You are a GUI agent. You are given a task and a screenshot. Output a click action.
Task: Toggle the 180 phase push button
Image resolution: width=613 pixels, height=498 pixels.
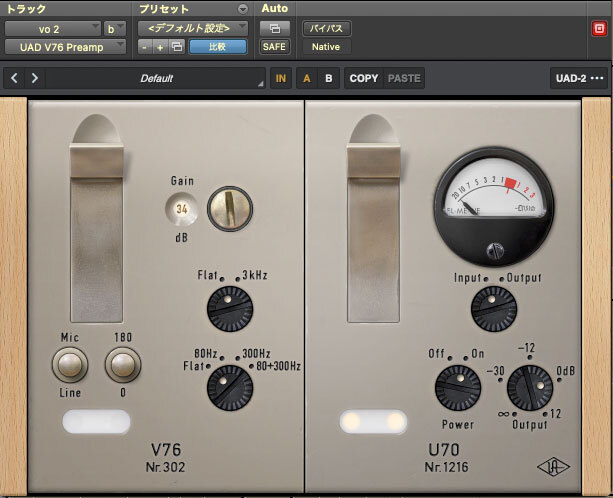[123, 365]
